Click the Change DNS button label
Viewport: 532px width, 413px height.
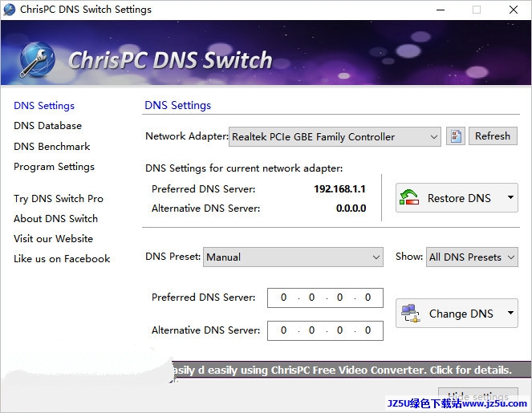coord(461,314)
